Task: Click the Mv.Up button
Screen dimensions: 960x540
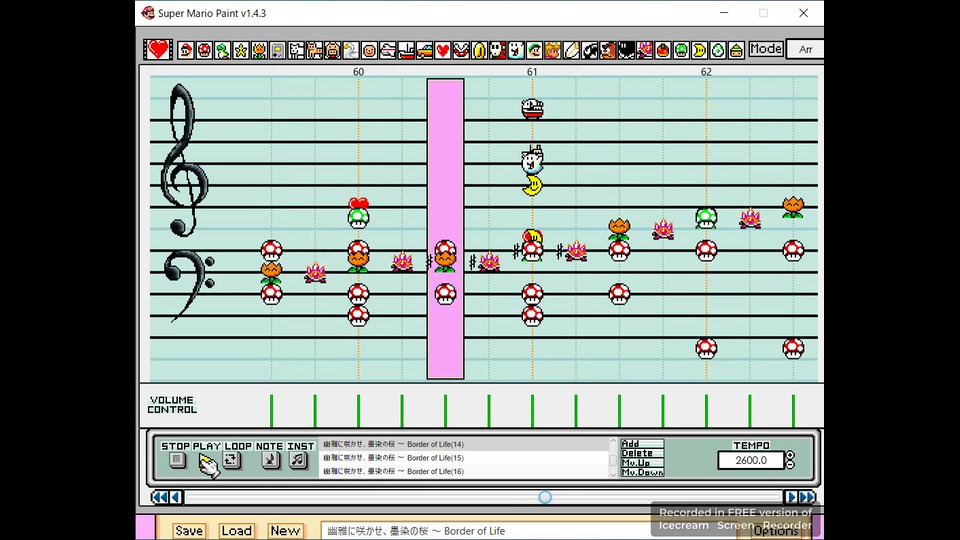Action: point(642,463)
